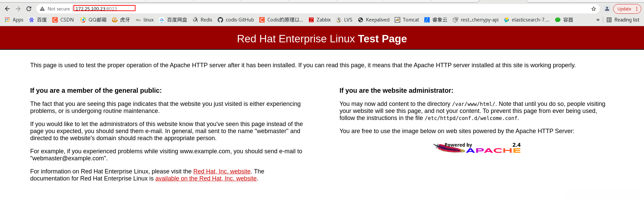Open the QQ邮箱 bookmark

click(x=94, y=20)
